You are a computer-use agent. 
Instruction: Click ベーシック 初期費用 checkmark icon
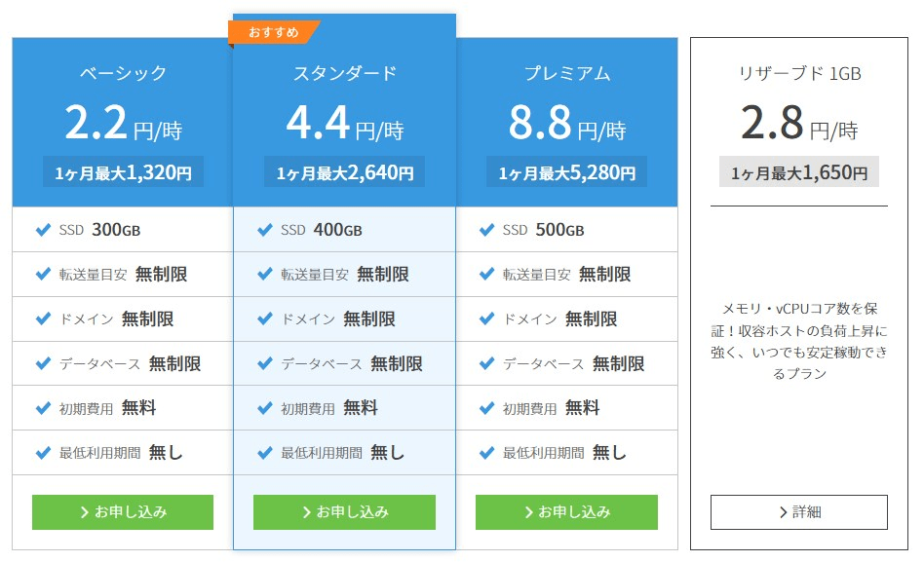(x=43, y=408)
